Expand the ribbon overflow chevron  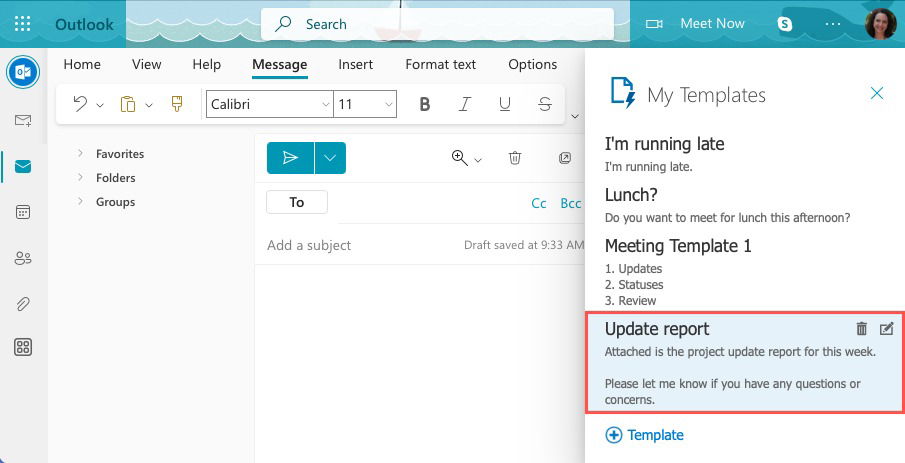[575, 117]
